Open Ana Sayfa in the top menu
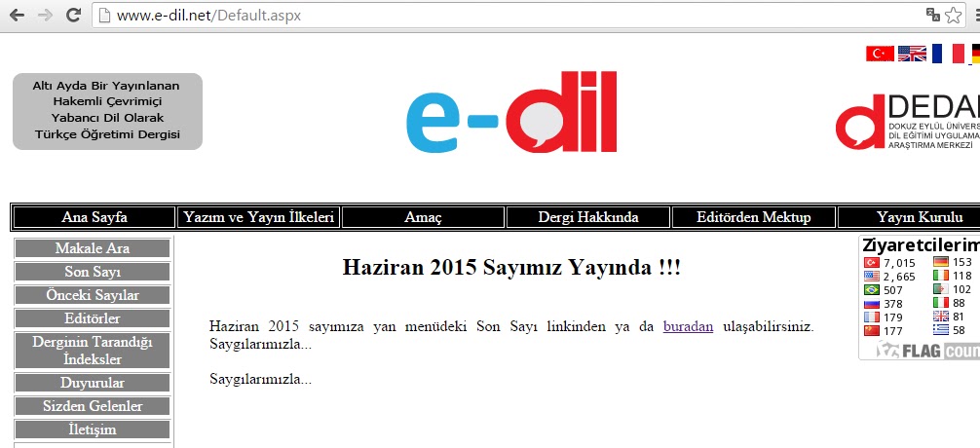 94,217
